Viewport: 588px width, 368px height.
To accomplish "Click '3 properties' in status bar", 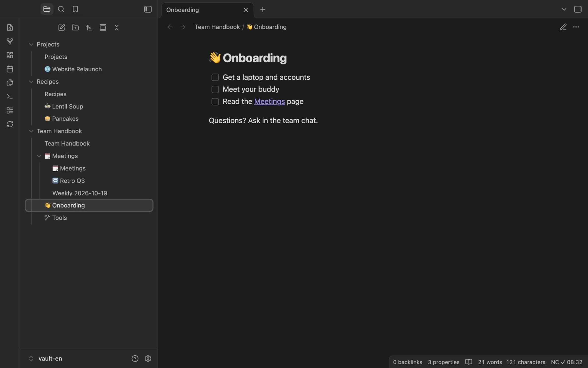I will tap(444, 362).
